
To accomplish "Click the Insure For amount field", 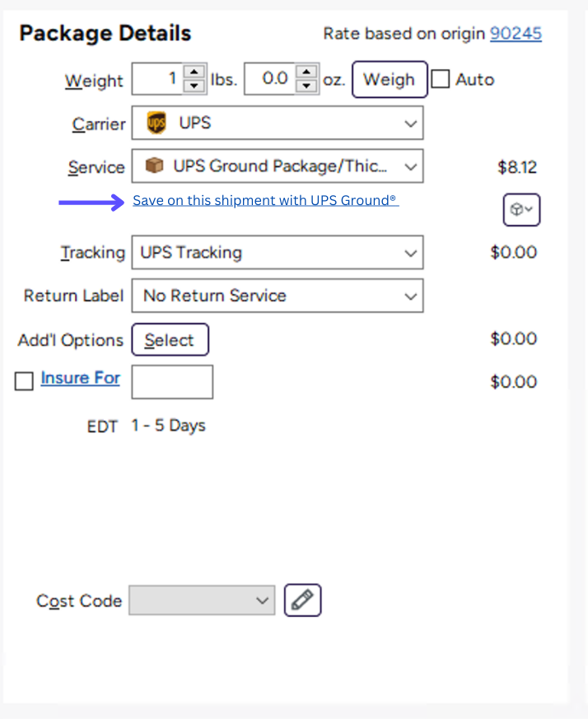I will pyautogui.click(x=172, y=382).
